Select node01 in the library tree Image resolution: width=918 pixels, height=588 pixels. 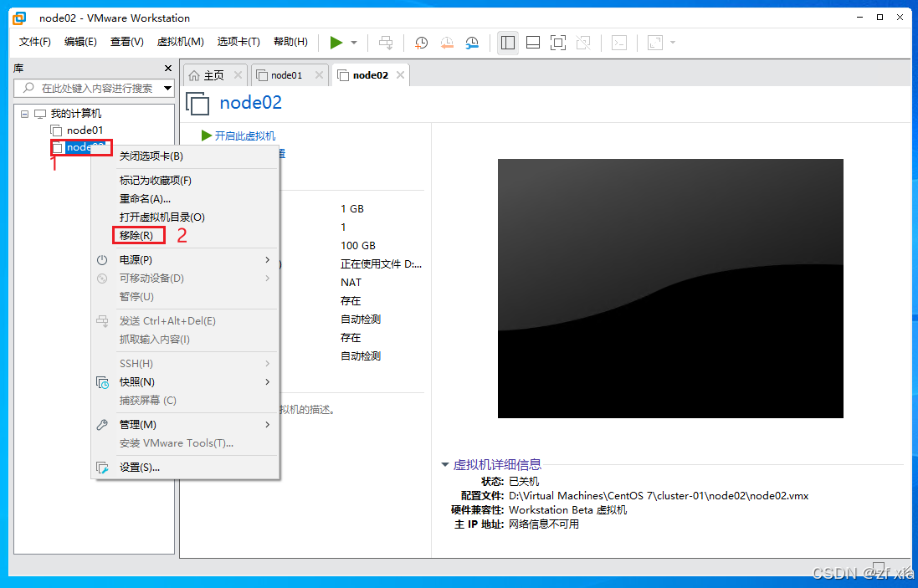click(85, 130)
